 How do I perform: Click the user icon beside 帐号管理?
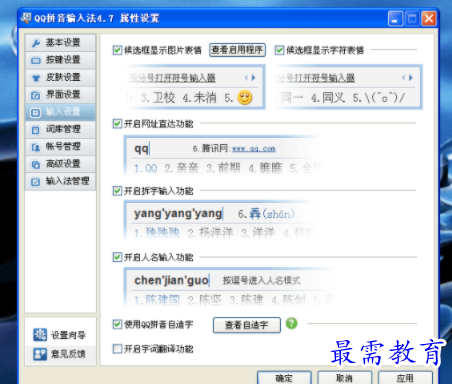point(36,147)
